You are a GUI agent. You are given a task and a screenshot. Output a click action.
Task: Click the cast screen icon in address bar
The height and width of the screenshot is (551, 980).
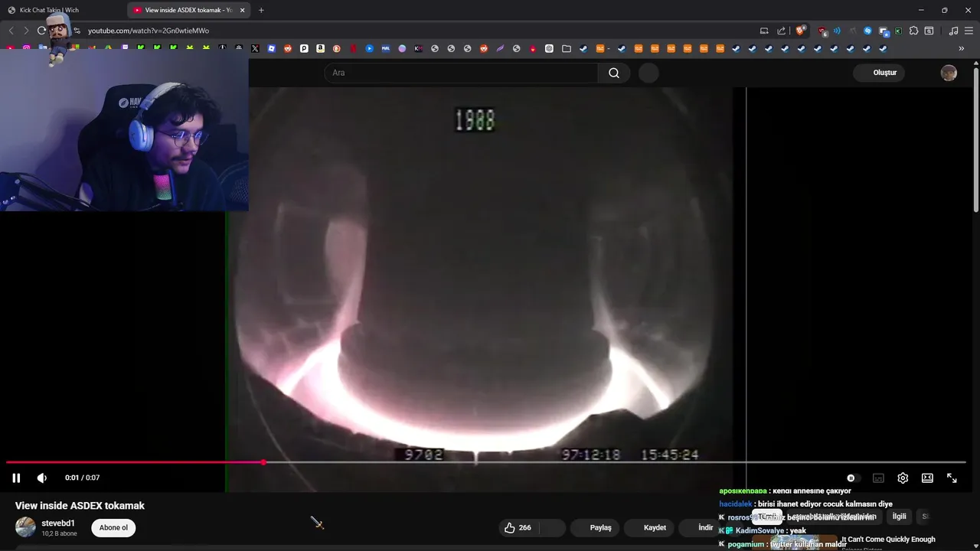[764, 31]
